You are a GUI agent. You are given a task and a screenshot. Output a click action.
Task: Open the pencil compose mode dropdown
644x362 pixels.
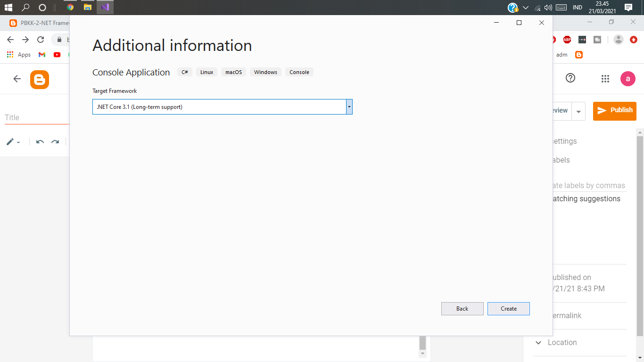tap(13, 141)
